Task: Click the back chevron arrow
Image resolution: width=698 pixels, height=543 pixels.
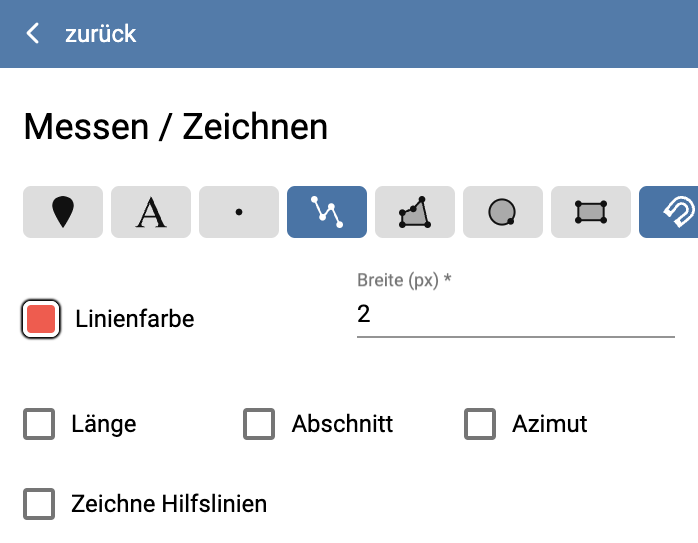Action: (x=33, y=34)
